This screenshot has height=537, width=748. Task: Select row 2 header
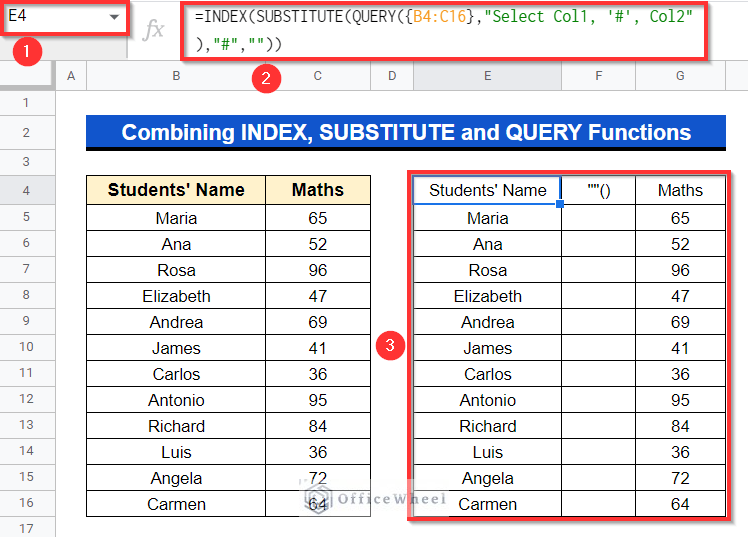[26, 133]
